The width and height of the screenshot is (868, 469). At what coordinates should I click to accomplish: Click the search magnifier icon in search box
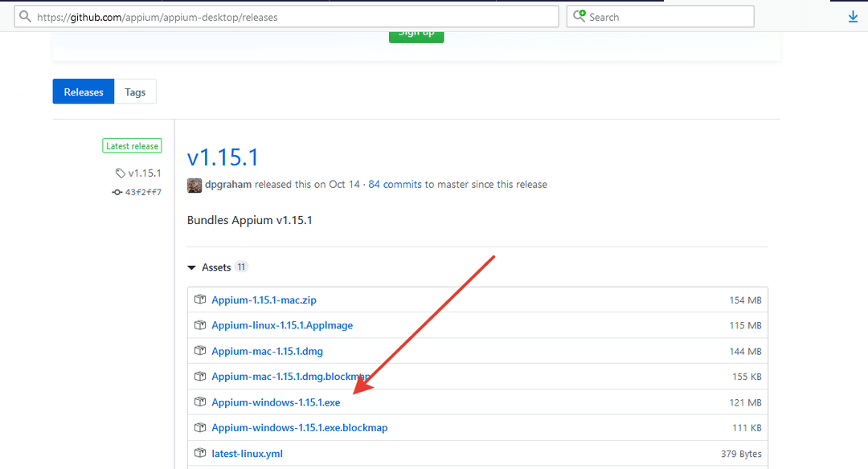(579, 17)
